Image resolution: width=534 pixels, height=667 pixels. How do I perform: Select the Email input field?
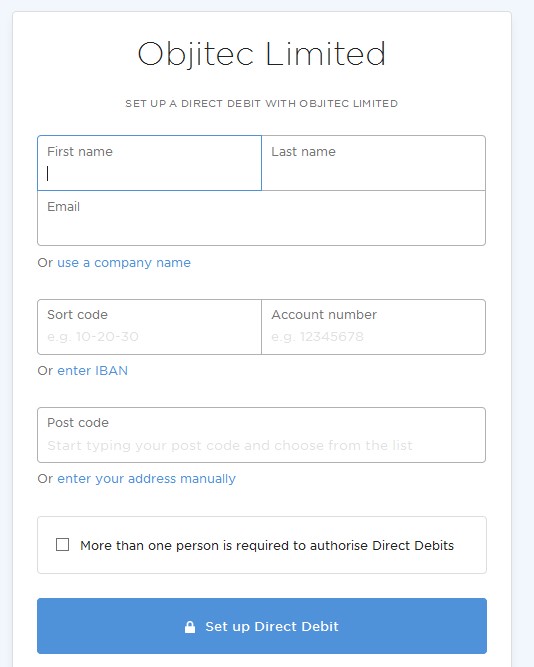click(261, 218)
